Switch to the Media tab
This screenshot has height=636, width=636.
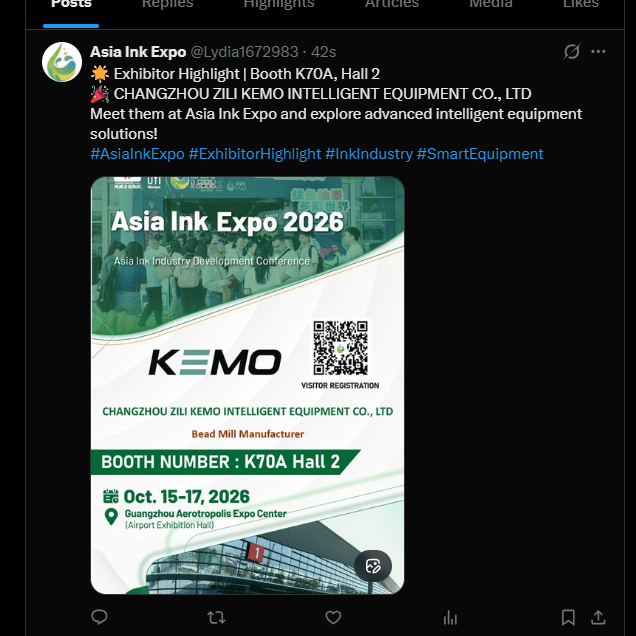pos(491,4)
